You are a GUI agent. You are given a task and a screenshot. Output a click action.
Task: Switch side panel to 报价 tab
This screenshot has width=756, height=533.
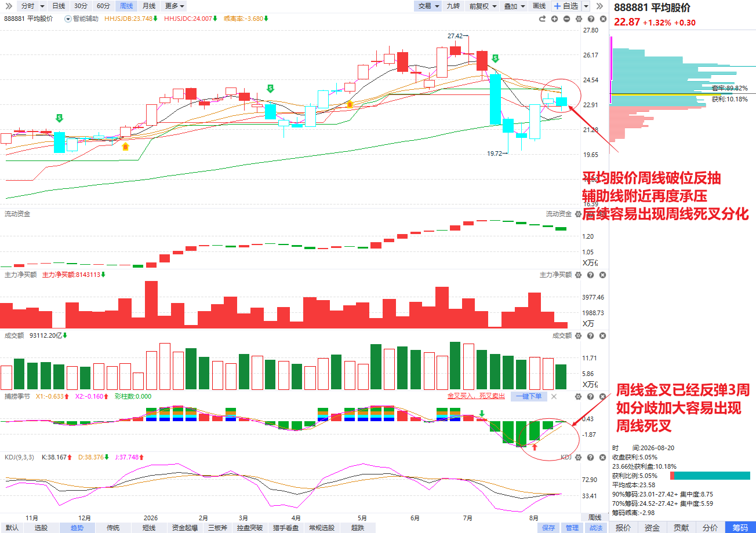(623, 528)
